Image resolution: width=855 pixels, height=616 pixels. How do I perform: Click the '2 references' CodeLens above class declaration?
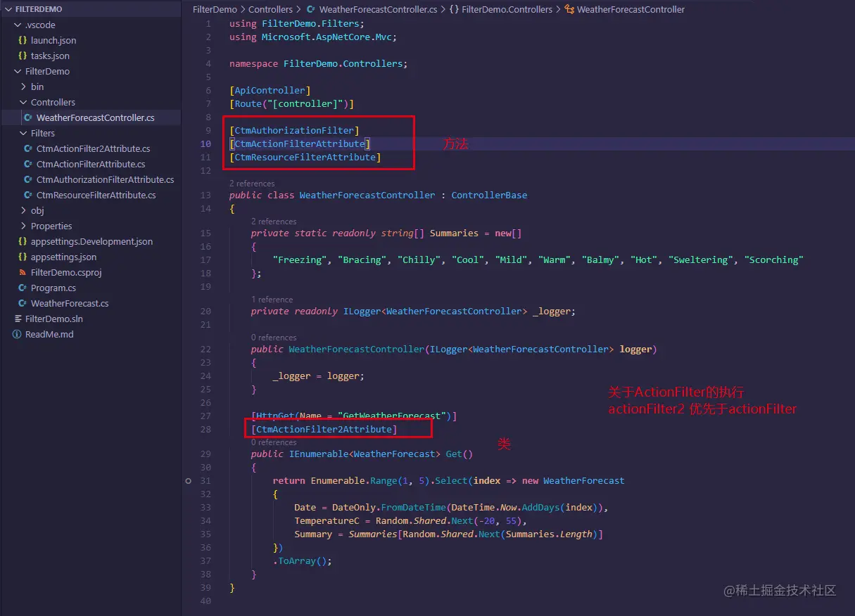[252, 184]
